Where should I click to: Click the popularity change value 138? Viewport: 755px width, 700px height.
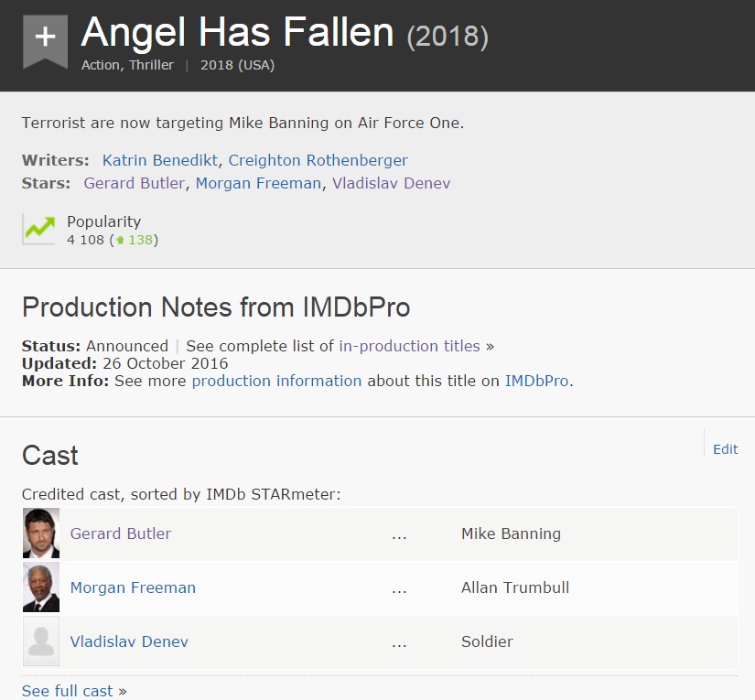pos(140,240)
